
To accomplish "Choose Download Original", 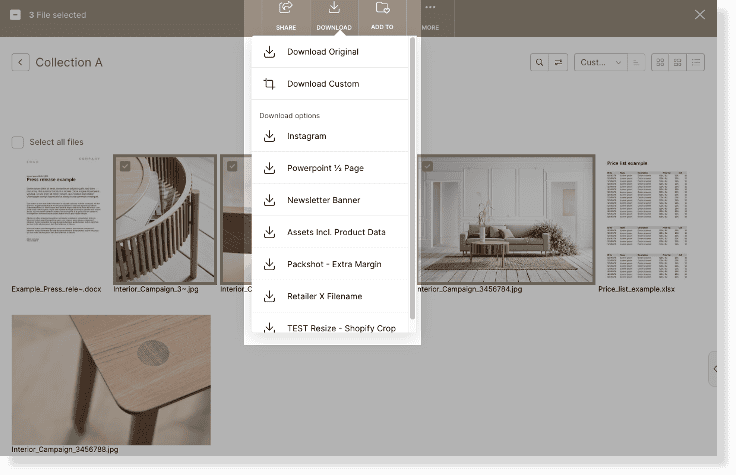I will click(330, 52).
